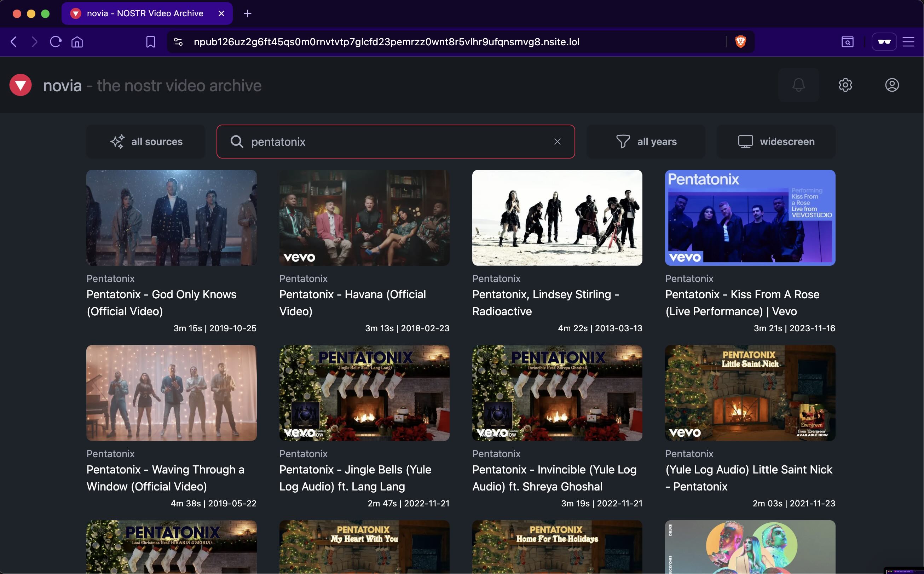
Task: Open Invincible Yule Log thumbnail
Action: pos(557,393)
